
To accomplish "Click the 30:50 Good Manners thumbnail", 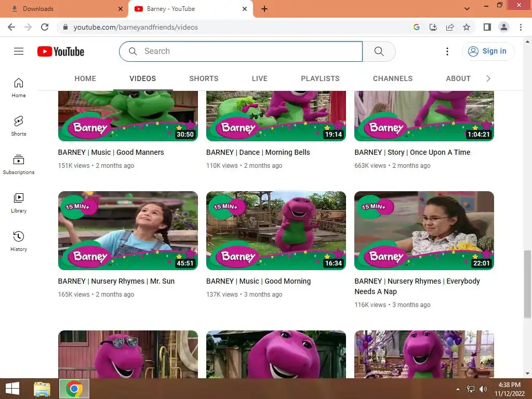I will tap(128, 116).
